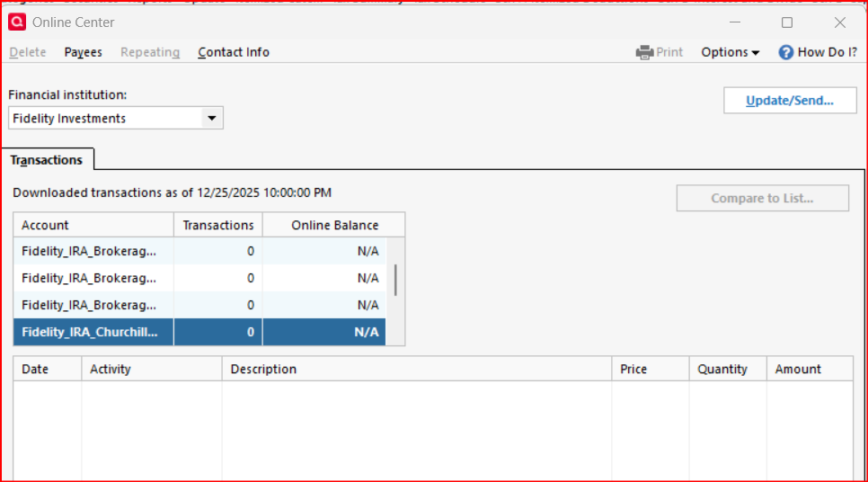Click the Online Balance column header
Viewport: 868px width, 482px height.
click(x=333, y=225)
